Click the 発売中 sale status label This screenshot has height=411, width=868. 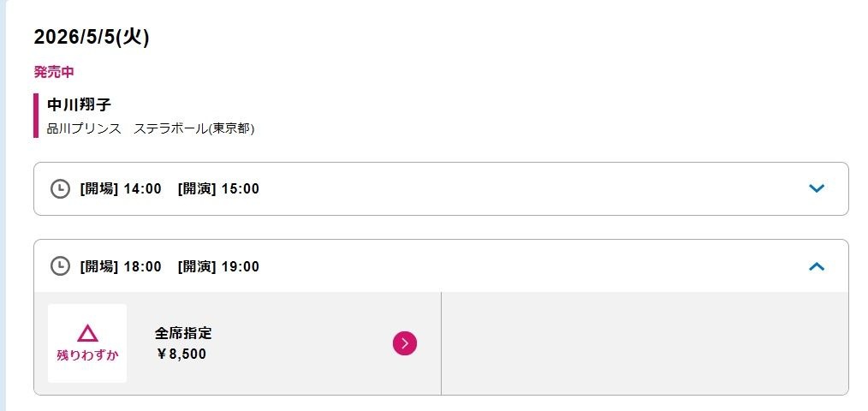(x=54, y=72)
